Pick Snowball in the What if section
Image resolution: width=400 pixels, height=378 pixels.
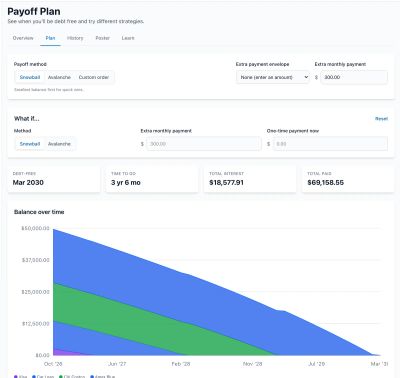pyautogui.click(x=30, y=144)
